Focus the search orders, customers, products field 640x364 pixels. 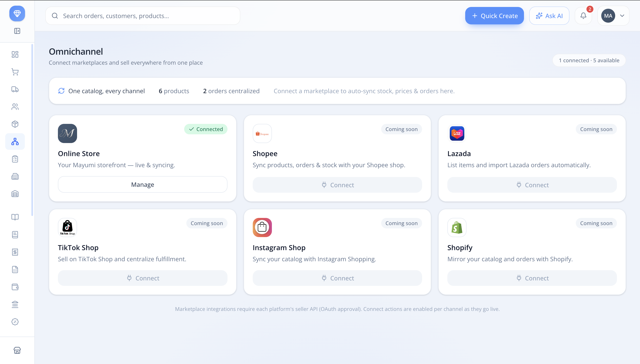142,16
